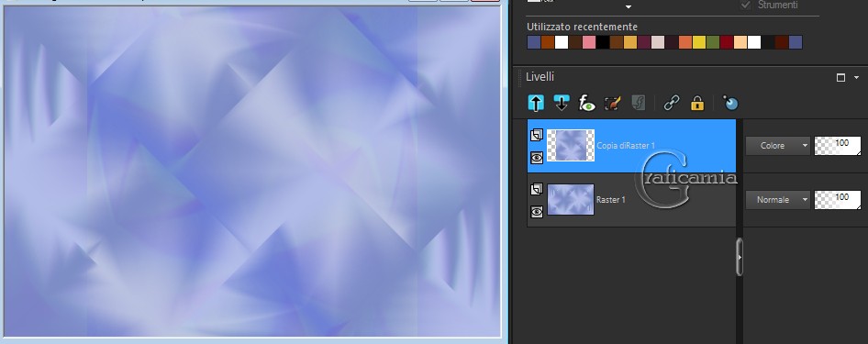The height and width of the screenshot is (344, 868).
Task: Click the Raster 1 layer group icon
Action: point(536,189)
